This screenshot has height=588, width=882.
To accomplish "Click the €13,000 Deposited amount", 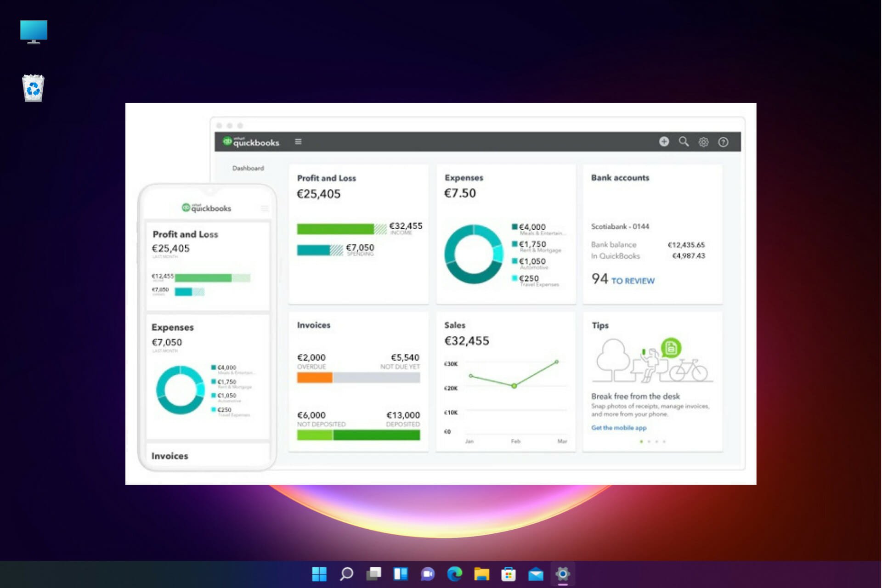I will [x=403, y=415].
